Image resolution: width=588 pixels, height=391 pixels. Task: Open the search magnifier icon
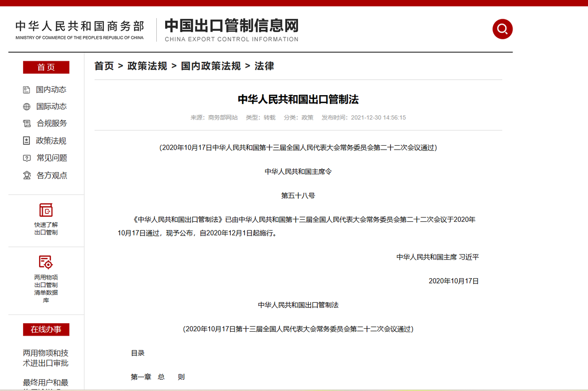(x=502, y=29)
